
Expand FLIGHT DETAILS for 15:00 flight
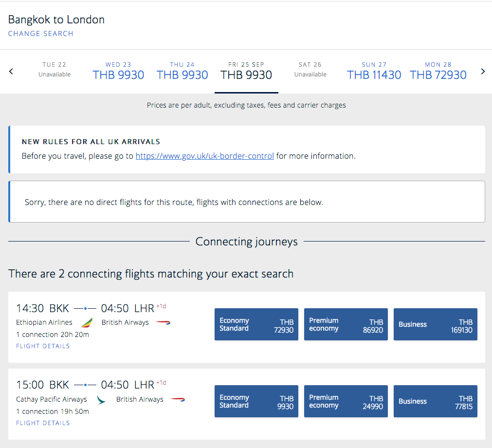43,423
